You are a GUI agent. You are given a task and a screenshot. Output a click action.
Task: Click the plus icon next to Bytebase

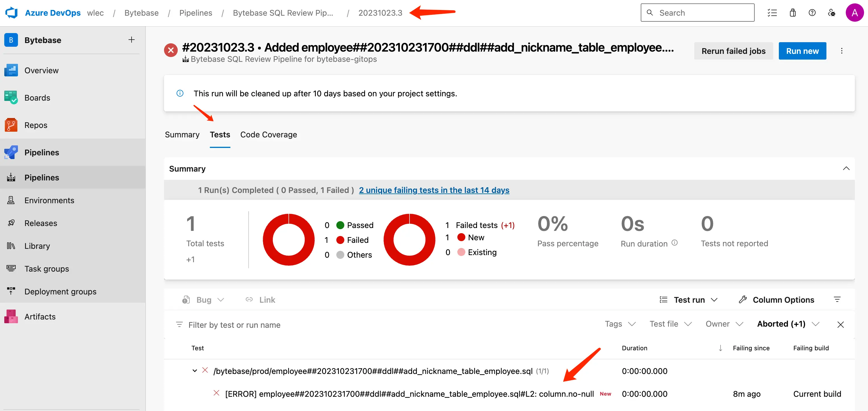tap(131, 40)
